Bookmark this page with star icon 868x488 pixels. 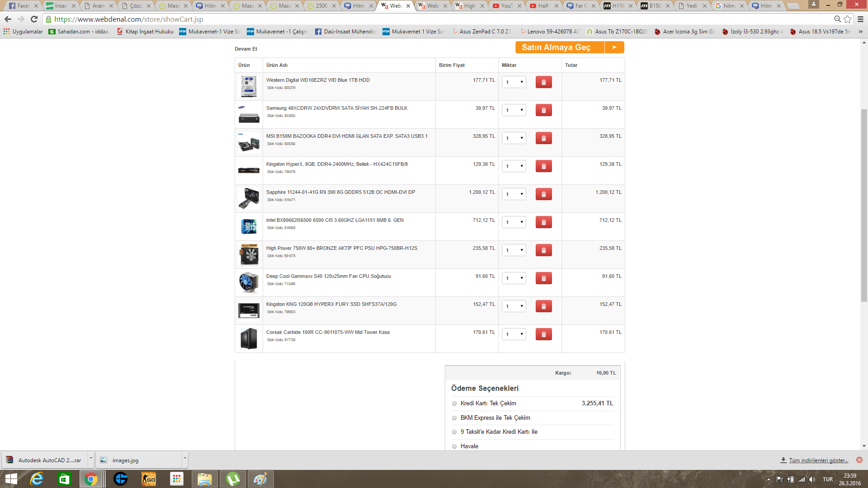click(x=847, y=19)
